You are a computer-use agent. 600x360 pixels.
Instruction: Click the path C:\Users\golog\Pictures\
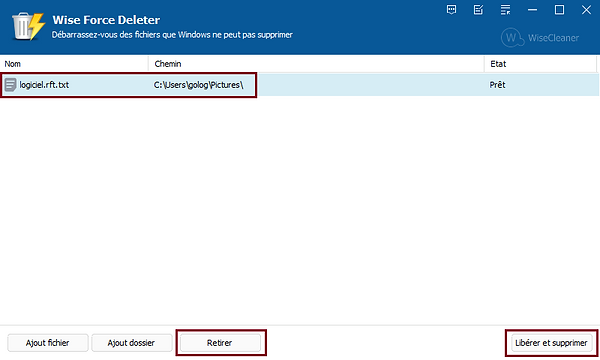(x=199, y=85)
